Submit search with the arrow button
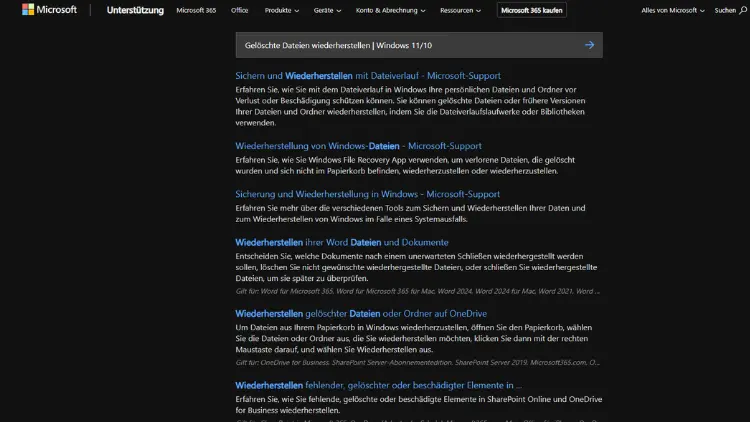This screenshot has width=750, height=422. (x=589, y=45)
